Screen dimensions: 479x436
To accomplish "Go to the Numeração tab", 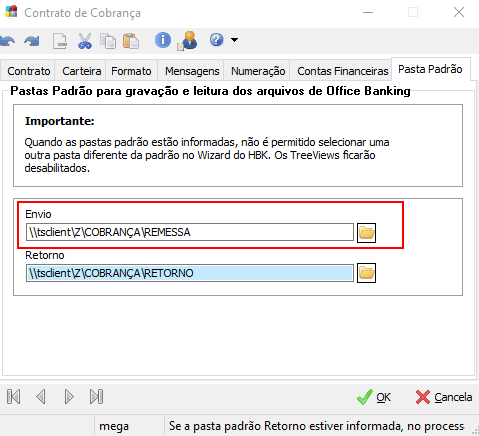I will click(258, 71).
